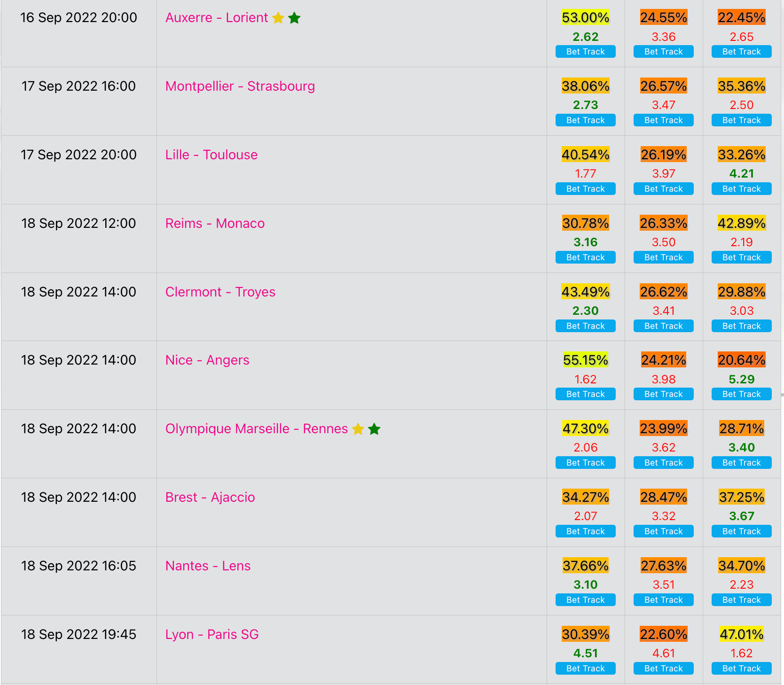Click Bet Track under 2.23 odds for Lens
The image size is (784, 685).
(742, 600)
